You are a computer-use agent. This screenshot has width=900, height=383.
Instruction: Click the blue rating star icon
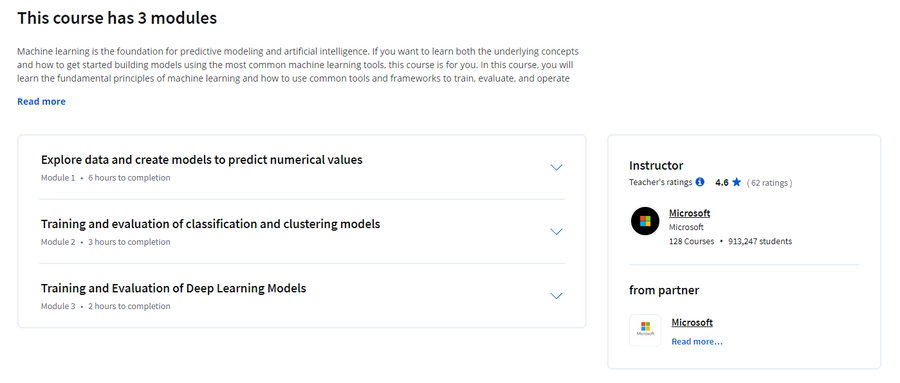coord(736,182)
